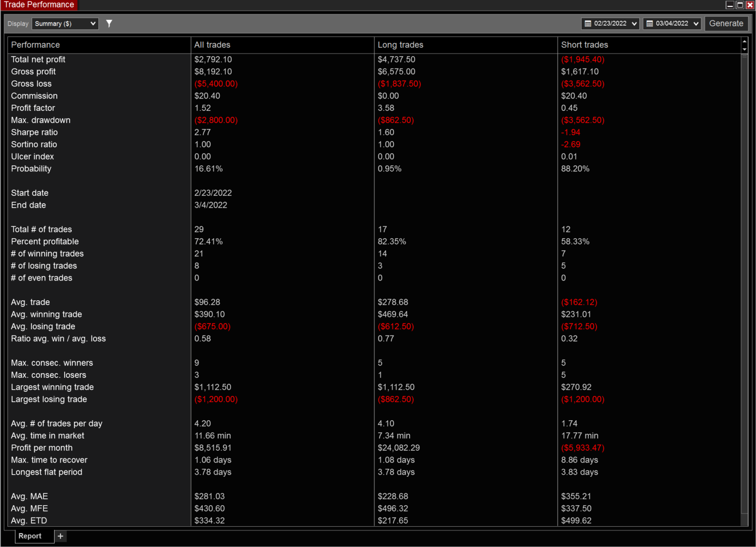Click the calendar icon beside 03/04/2022
This screenshot has width=756, height=547.
650,24
